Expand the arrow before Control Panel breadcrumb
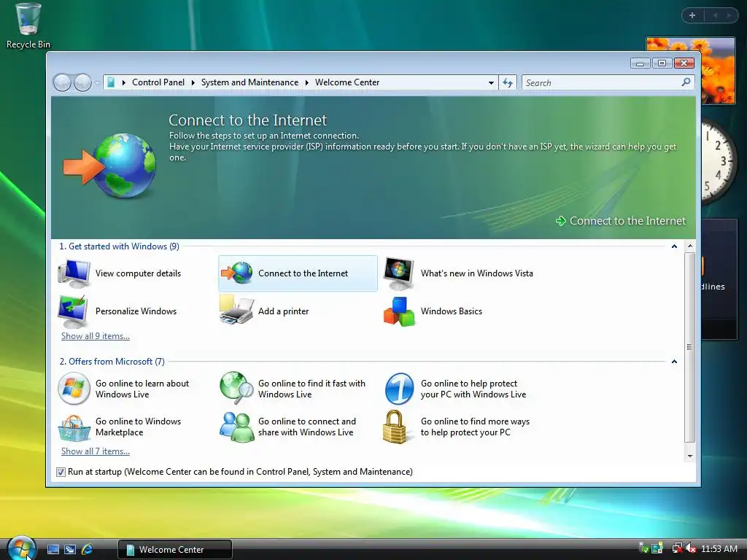This screenshot has width=747, height=560. tap(124, 83)
